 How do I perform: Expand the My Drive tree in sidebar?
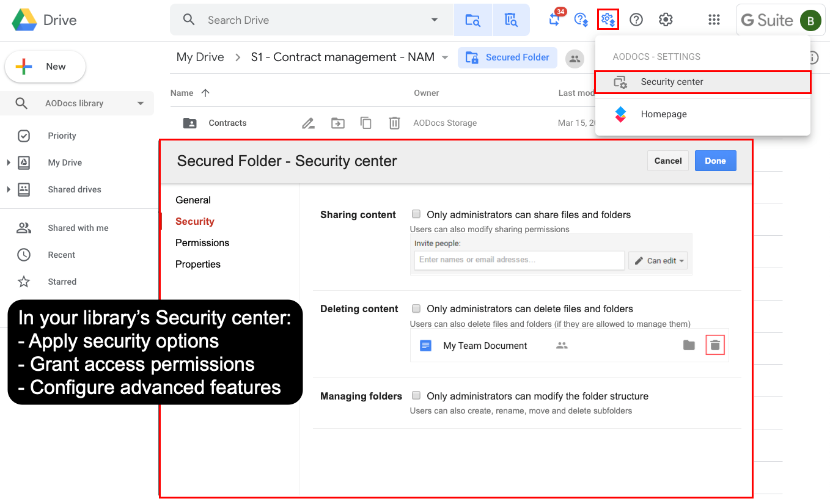pos(9,163)
